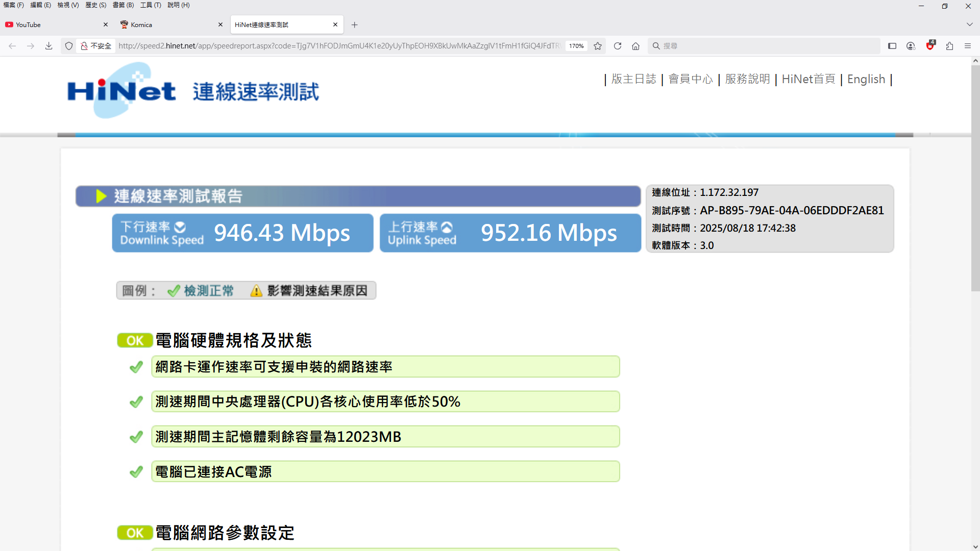Open the 工具 (T) menu
Image resolution: width=980 pixels, height=551 pixels.
pyautogui.click(x=151, y=5)
